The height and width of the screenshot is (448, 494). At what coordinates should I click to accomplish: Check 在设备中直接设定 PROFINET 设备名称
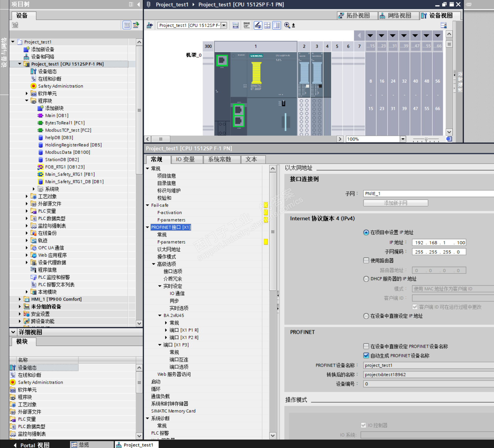tap(366, 346)
